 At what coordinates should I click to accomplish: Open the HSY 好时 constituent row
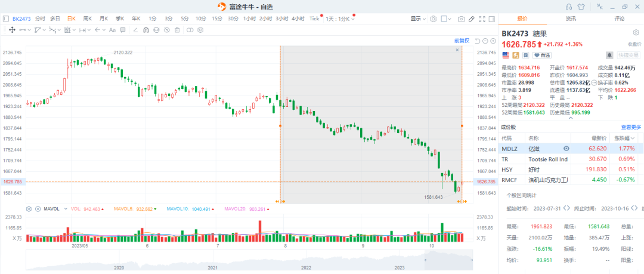(571, 169)
